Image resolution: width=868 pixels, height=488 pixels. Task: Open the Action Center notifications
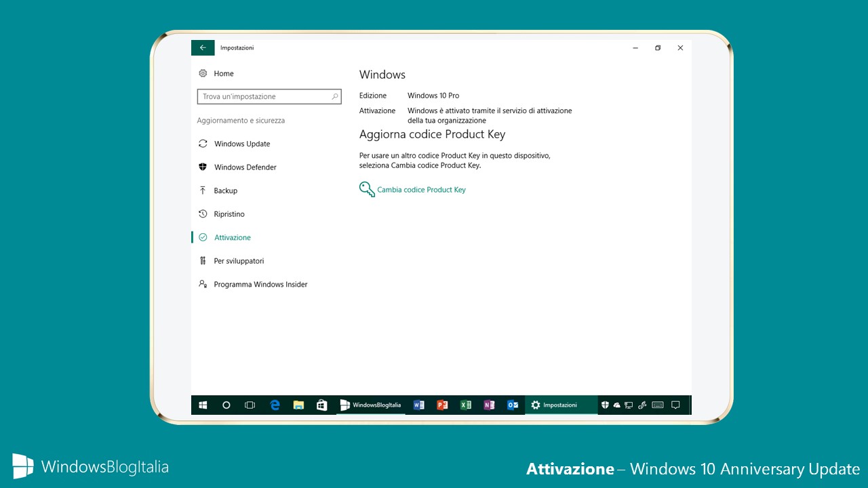(x=675, y=405)
